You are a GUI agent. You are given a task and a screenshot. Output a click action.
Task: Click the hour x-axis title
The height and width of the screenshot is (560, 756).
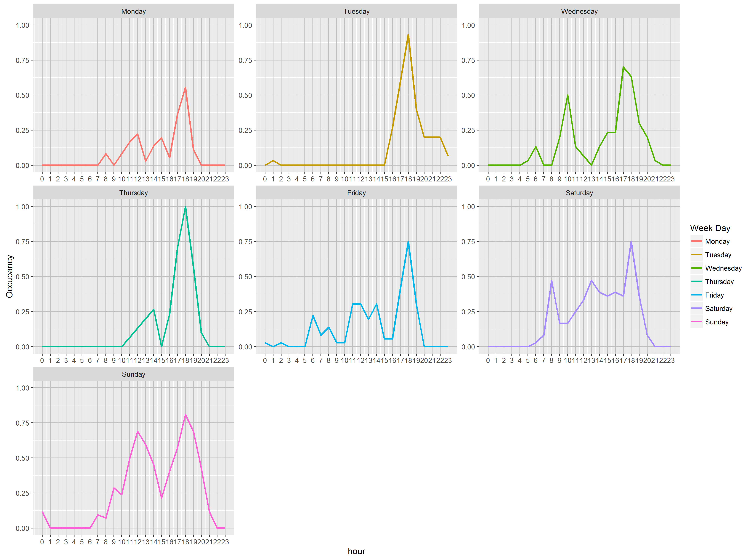click(356, 551)
